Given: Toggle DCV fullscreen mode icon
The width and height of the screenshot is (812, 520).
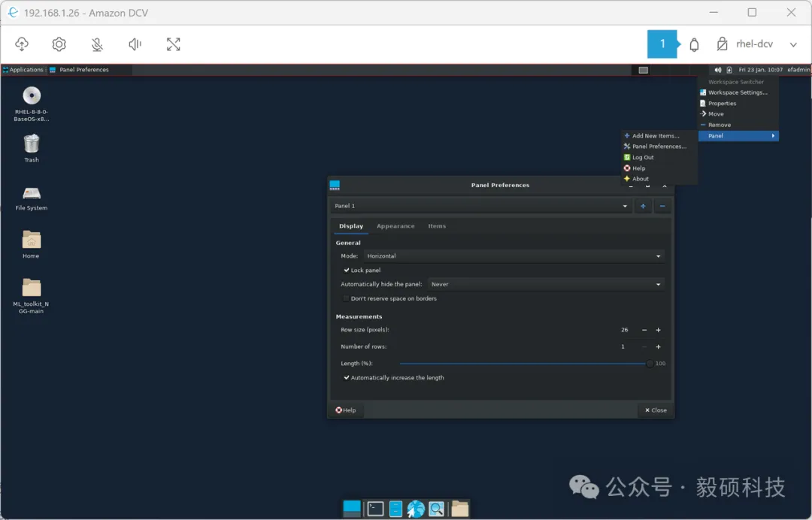Looking at the screenshot, I should click(x=173, y=44).
